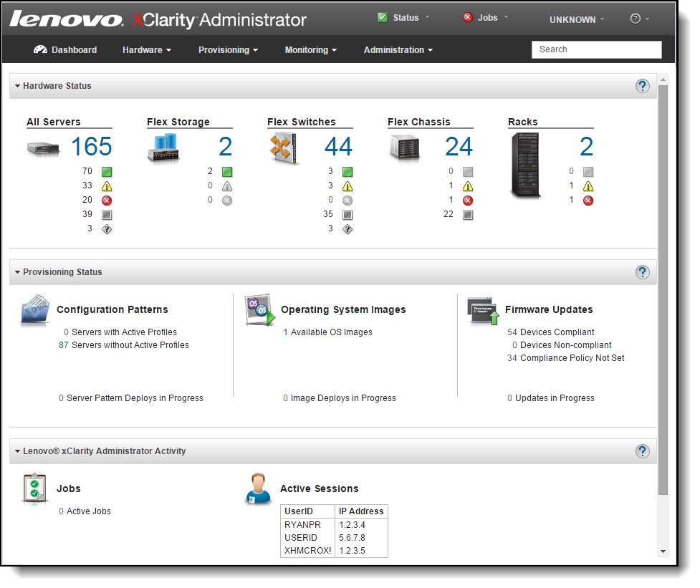Click the UserID column header

coord(307,511)
